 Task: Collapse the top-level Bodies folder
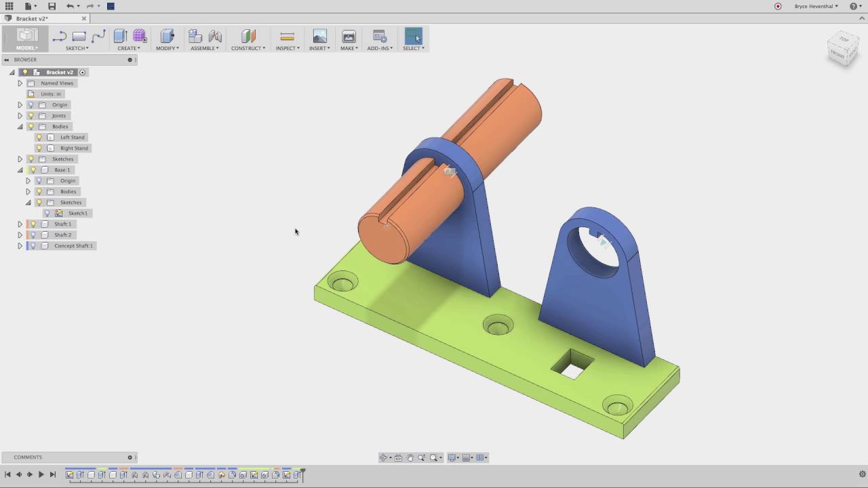pyautogui.click(x=20, y=126)
